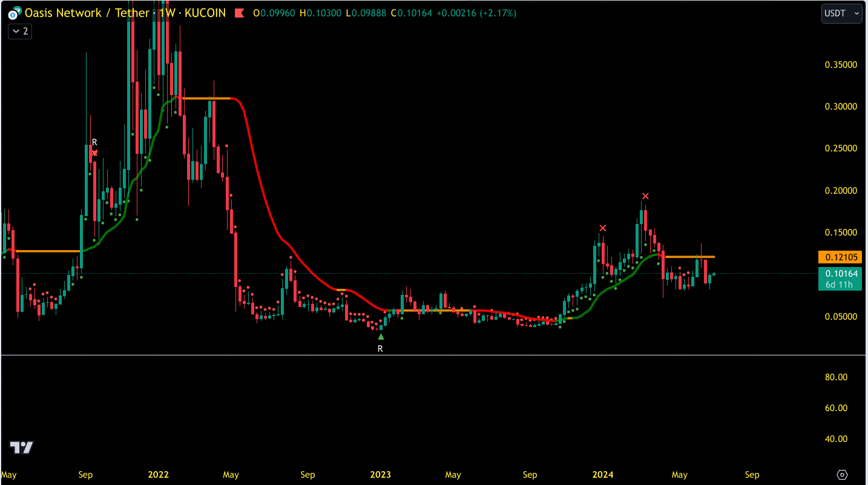Click the flat orange line segment near 0.30000
The height and width of the screenshot is (485, 868).
click(x=206, y=98)
